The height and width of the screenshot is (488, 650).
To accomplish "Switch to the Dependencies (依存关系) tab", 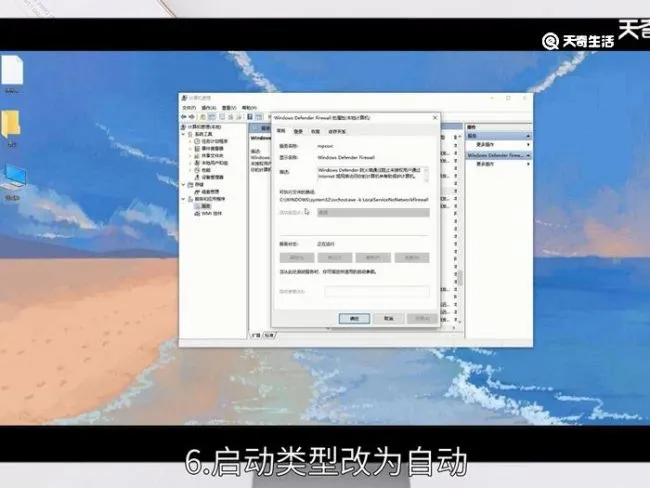I will click(337, 131).
